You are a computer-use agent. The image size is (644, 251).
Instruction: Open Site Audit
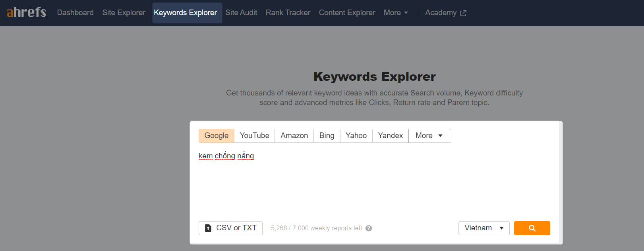click(241, 13)
